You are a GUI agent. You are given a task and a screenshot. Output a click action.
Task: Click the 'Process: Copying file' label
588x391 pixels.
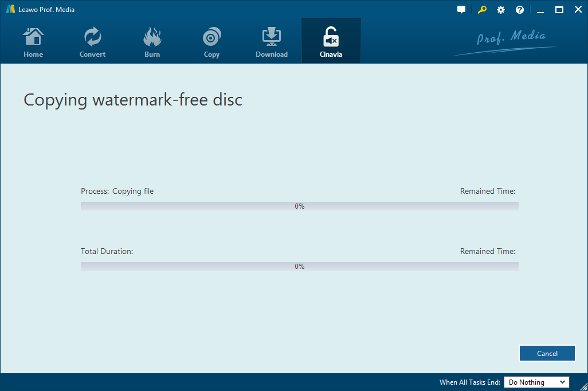pyautogui.click(x=117, y=191)
